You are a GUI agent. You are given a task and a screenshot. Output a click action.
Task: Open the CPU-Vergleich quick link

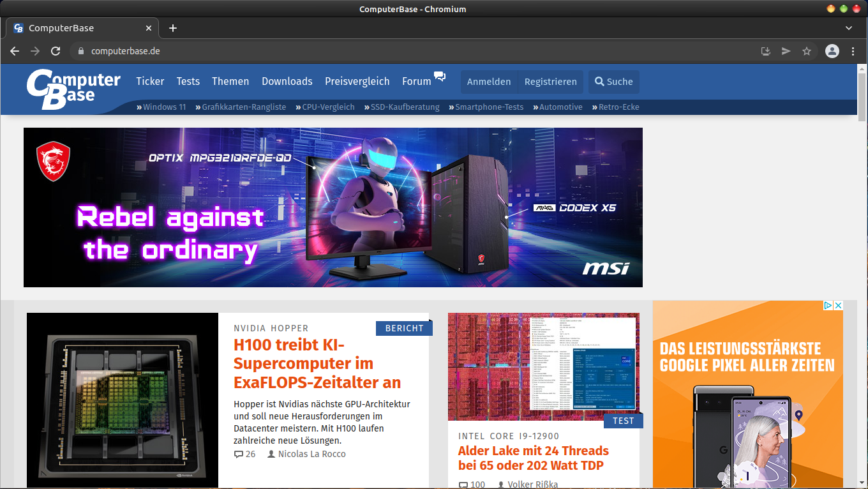325,107
